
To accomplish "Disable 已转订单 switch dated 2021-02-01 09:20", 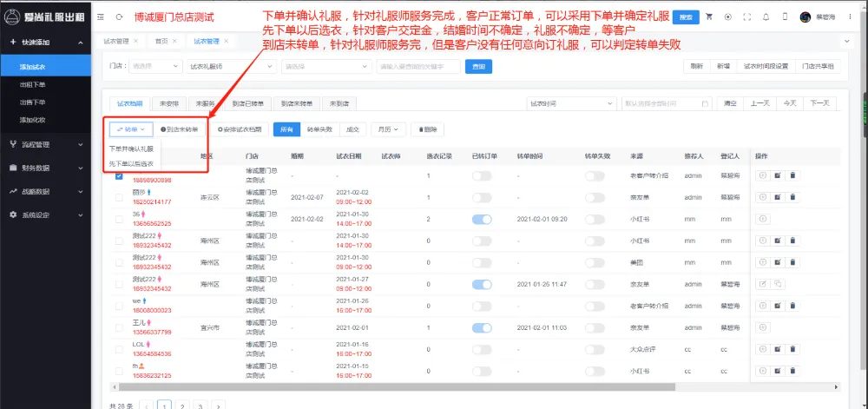I will (x=481, y=220).
